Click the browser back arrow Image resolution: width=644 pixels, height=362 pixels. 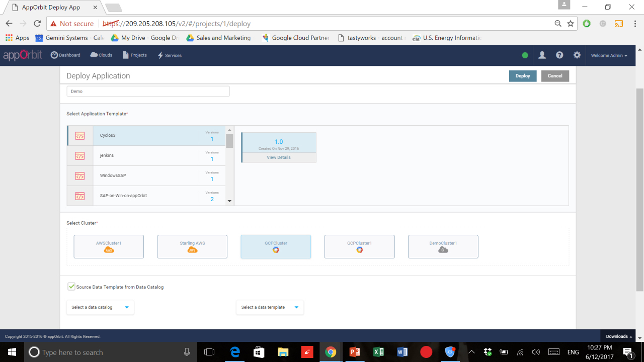point(9,24)
